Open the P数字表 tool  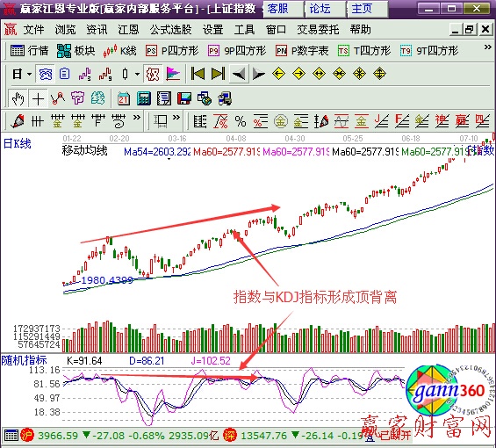[302, 51]
